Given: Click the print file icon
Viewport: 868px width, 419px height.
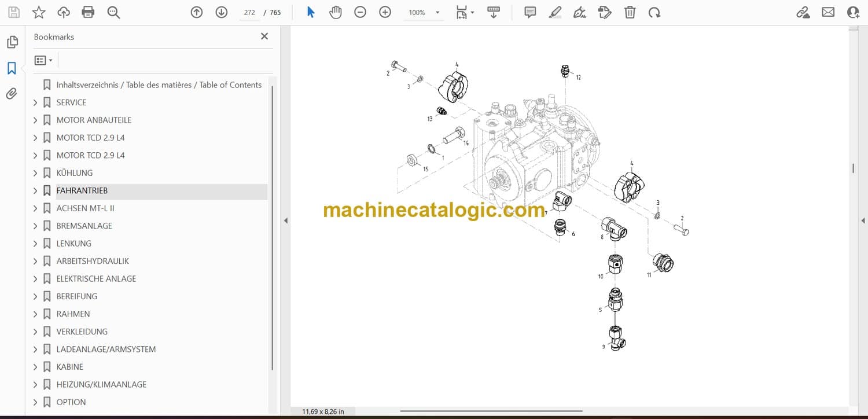Looking at the screenshot, I should tap(88, 12).
